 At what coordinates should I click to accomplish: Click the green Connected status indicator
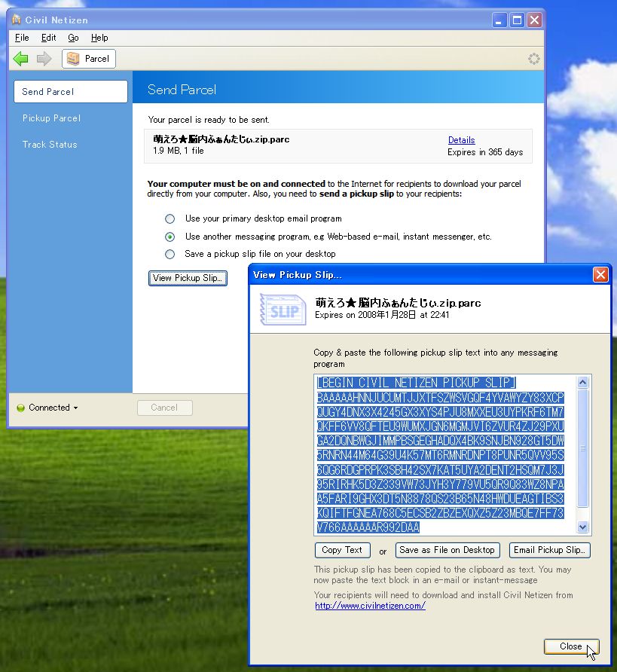(x=20, y=408)
